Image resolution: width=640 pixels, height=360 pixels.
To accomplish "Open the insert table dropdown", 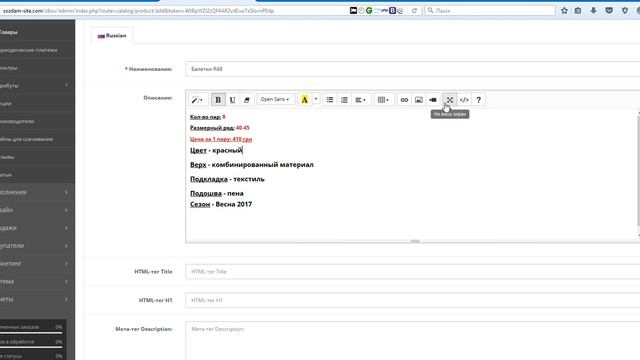I will click(383, 100).
